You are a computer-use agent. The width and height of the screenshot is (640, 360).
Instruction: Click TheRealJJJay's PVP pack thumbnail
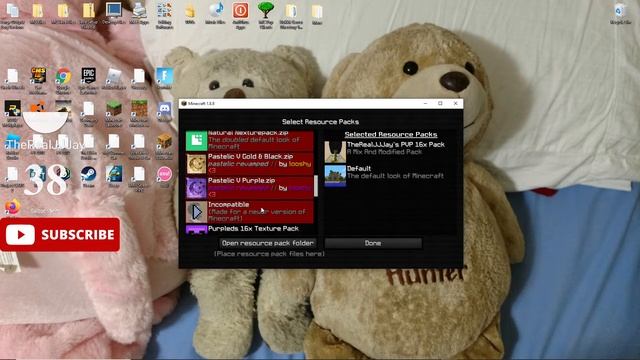(335, 152)
